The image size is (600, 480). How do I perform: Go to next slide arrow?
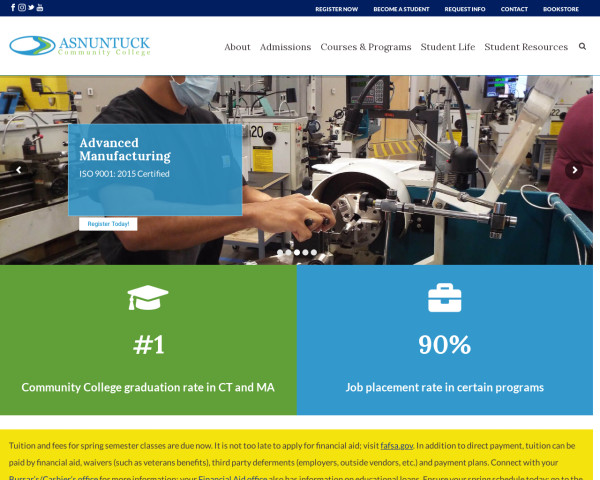pyautogui.click(x=574, y=170)
